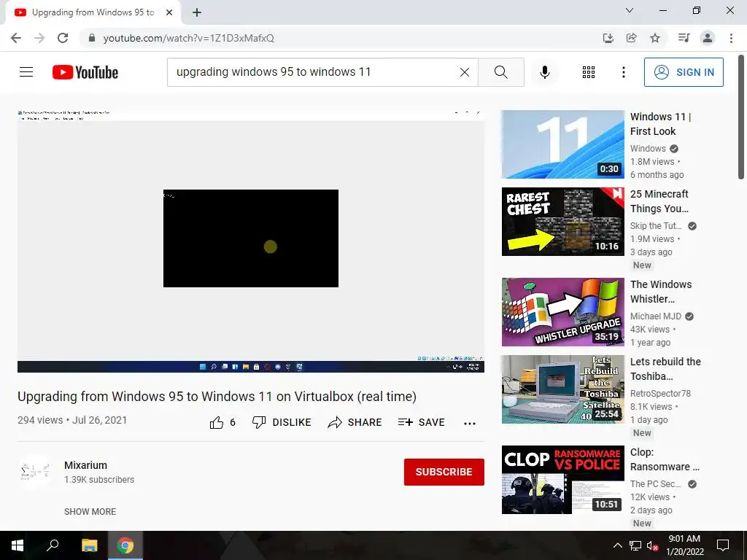This screenshot has height=560, width=747.
Task: Click the muted volume tray icon
Action: coord(652,545)
